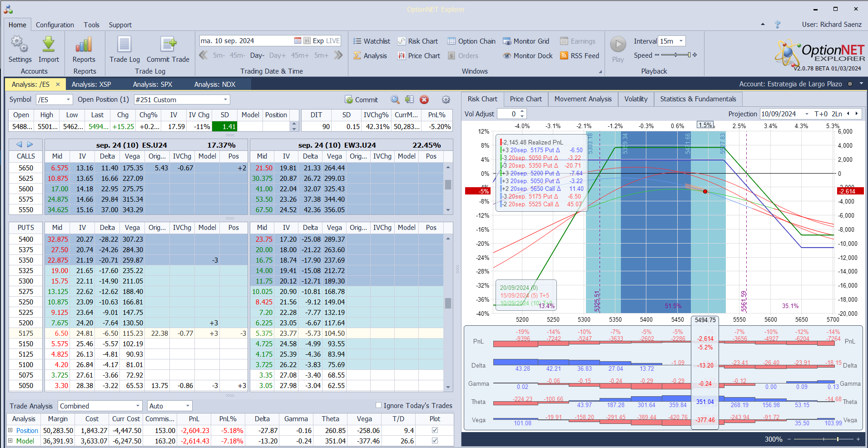Image resolution: width=868 pixels, height=448 pixels.
Task: Step forward with double right chevron
Action: 338,55
